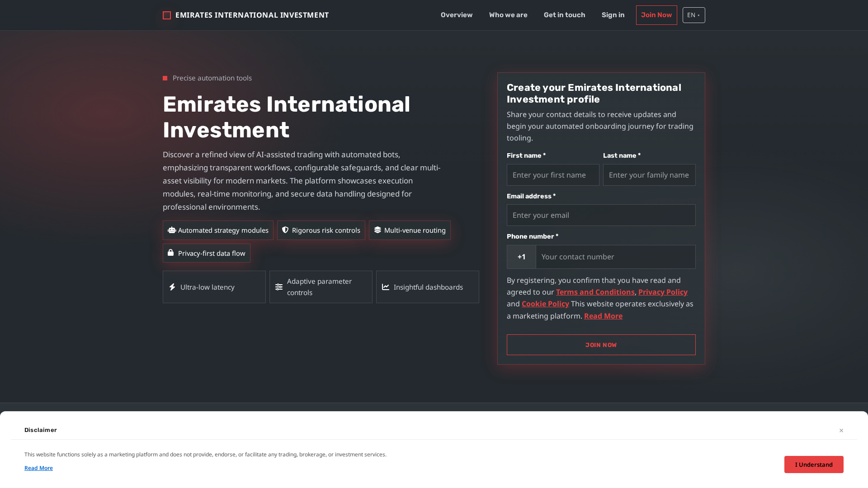The image size is (868, 488).
Task: Click the 'Precise automation tools' text
Action: coord(212,78)
